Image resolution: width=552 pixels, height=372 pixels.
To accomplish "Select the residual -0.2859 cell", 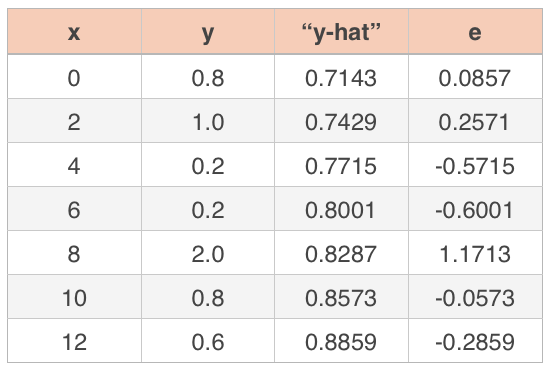I will pos(475,341).
